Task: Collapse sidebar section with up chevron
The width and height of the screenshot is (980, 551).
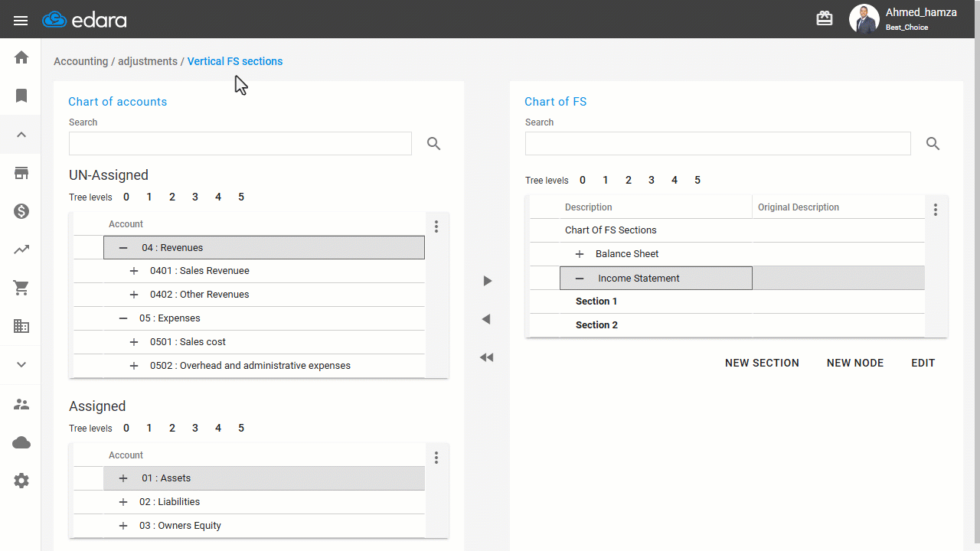Action: [21, 135]
